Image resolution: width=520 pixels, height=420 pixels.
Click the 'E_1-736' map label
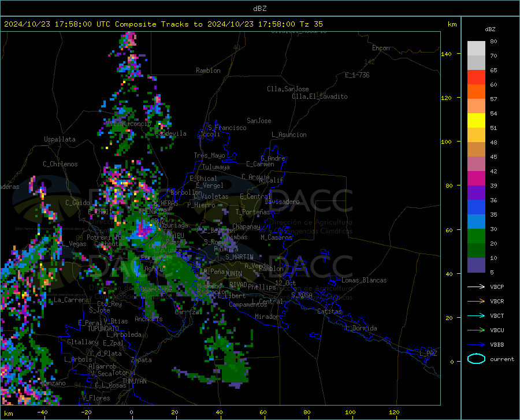pyautogui.click(x=357, y=75)
